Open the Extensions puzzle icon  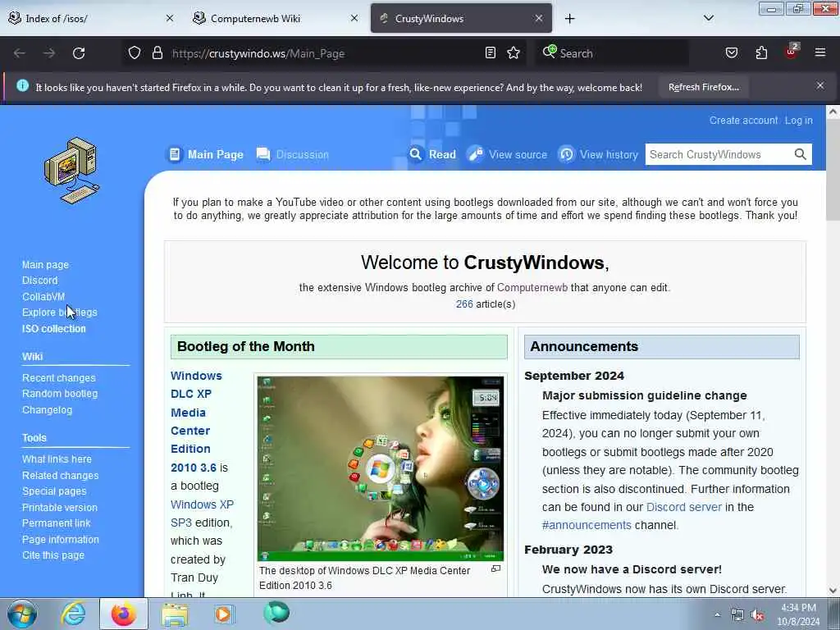pos(761,52)
